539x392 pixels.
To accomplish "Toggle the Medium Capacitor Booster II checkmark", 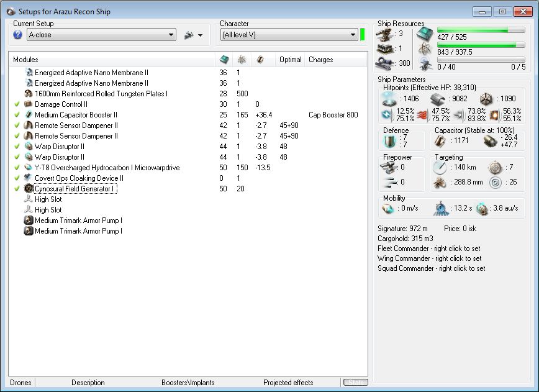I will 17,115.
